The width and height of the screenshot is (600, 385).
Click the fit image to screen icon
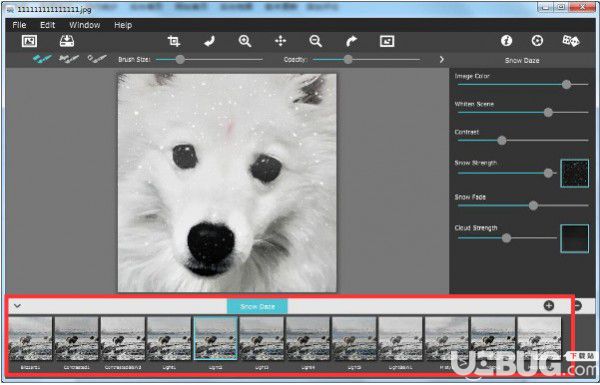[387, 41]
